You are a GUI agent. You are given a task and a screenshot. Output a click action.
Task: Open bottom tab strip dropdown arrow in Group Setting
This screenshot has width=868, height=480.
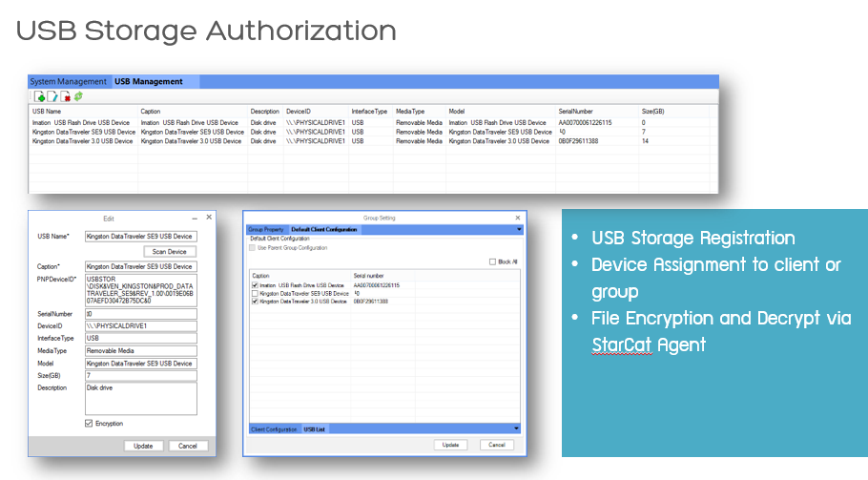(x=516, y=429)
